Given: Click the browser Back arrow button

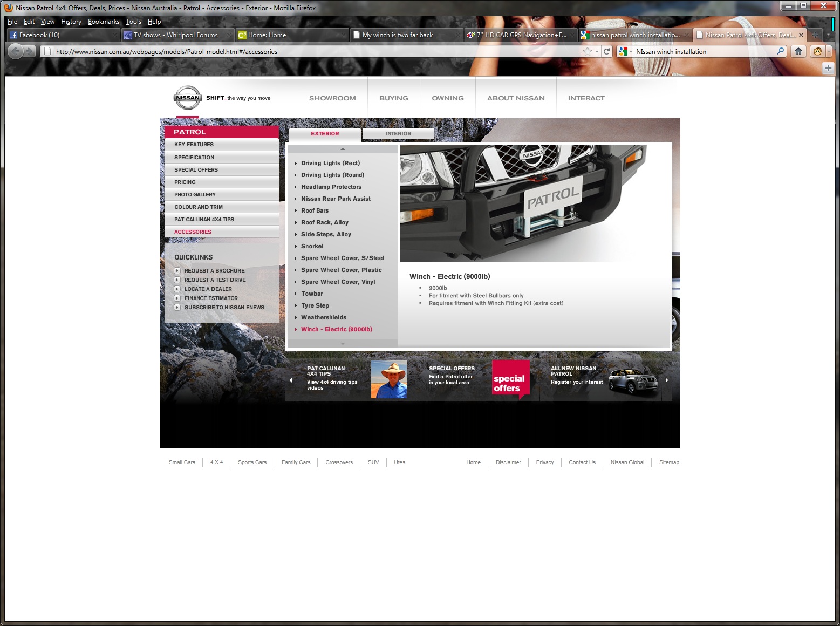Looking at the screenshot, I should pos(16,51).
